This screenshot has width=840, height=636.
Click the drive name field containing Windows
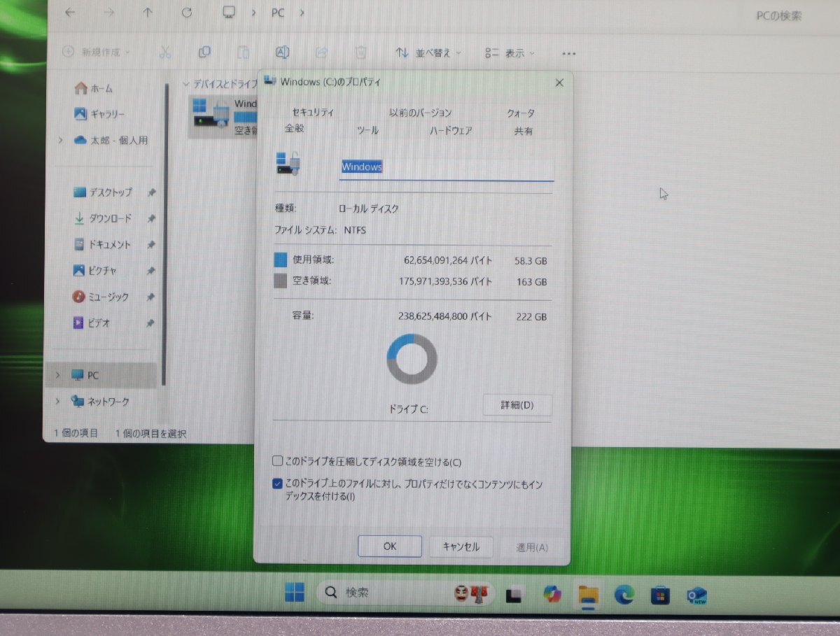point(446,167)
